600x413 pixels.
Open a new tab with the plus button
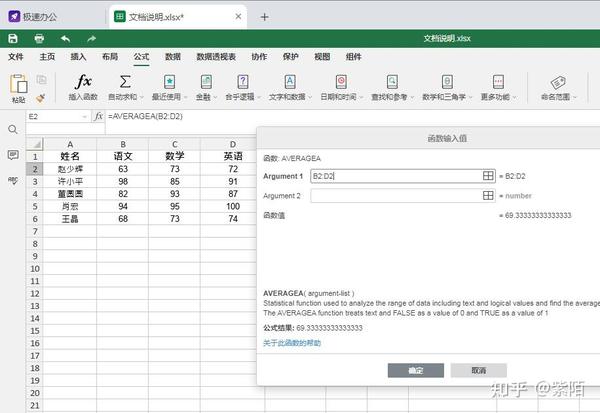(x=264, y=17)
